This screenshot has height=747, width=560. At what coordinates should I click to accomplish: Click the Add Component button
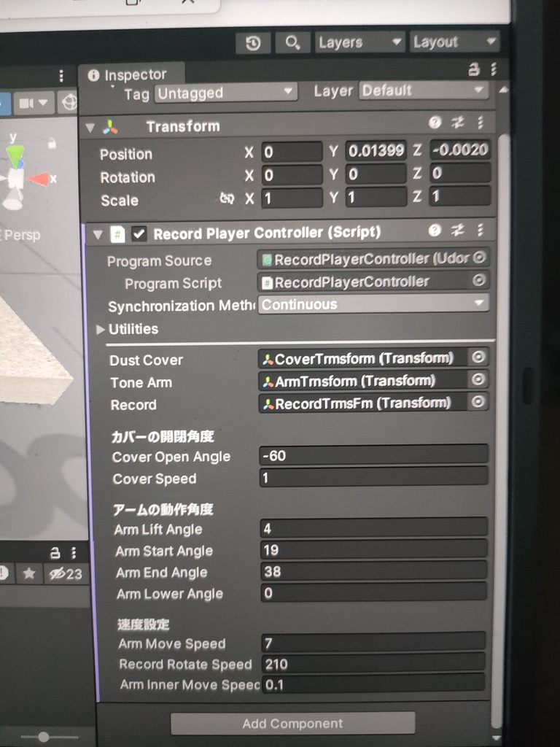click(x=293, y=723)
